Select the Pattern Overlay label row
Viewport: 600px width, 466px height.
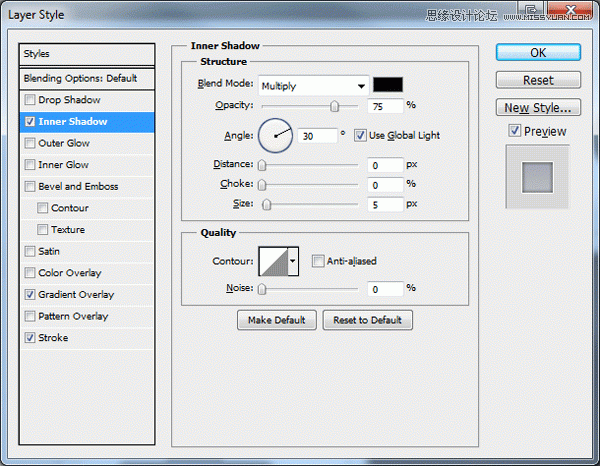(73, 316)
